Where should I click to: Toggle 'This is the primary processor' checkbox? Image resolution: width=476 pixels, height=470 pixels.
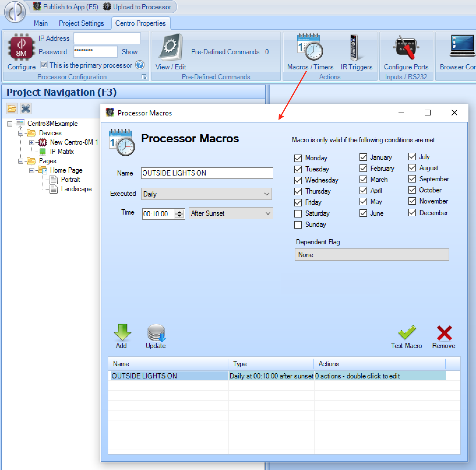(x=44, y=65)
